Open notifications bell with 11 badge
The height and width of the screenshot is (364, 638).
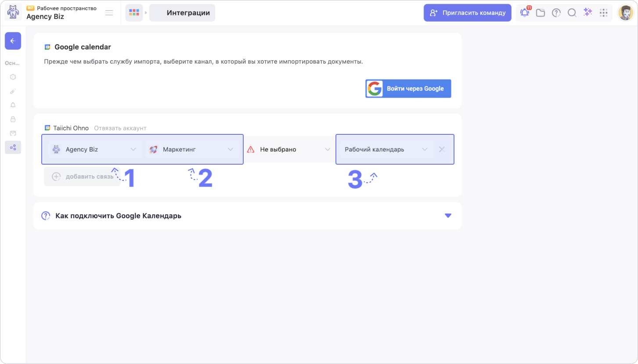[525, 13]
